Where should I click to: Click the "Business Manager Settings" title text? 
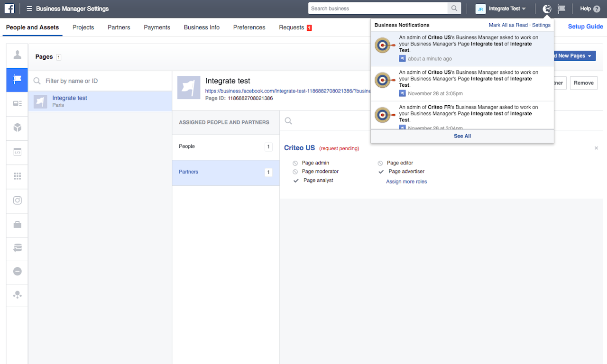[72, 9]
